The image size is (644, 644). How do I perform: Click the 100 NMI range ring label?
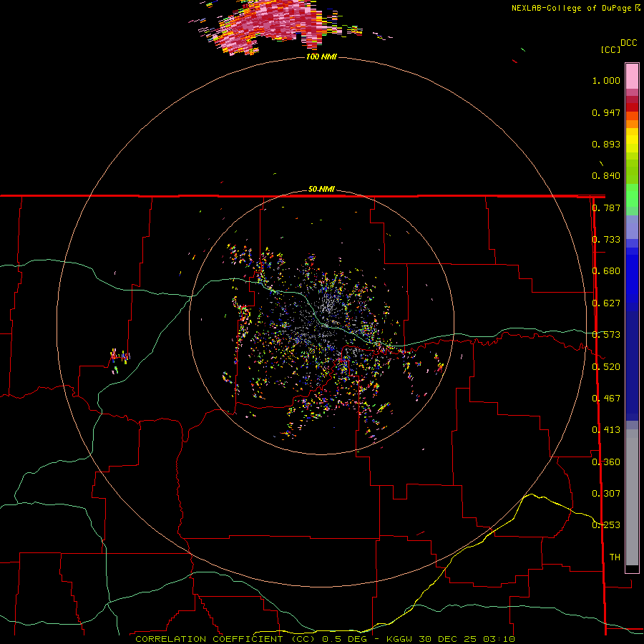coord(321,57)
